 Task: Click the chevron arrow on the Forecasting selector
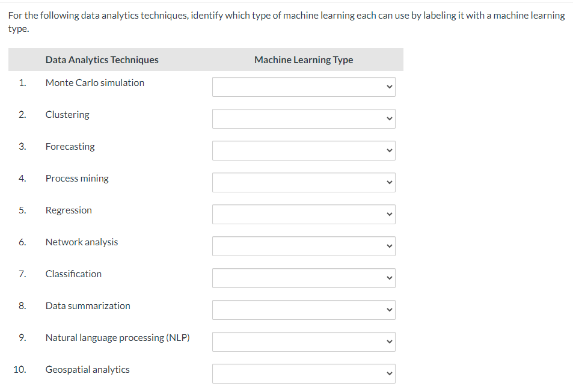coord(390,150)
